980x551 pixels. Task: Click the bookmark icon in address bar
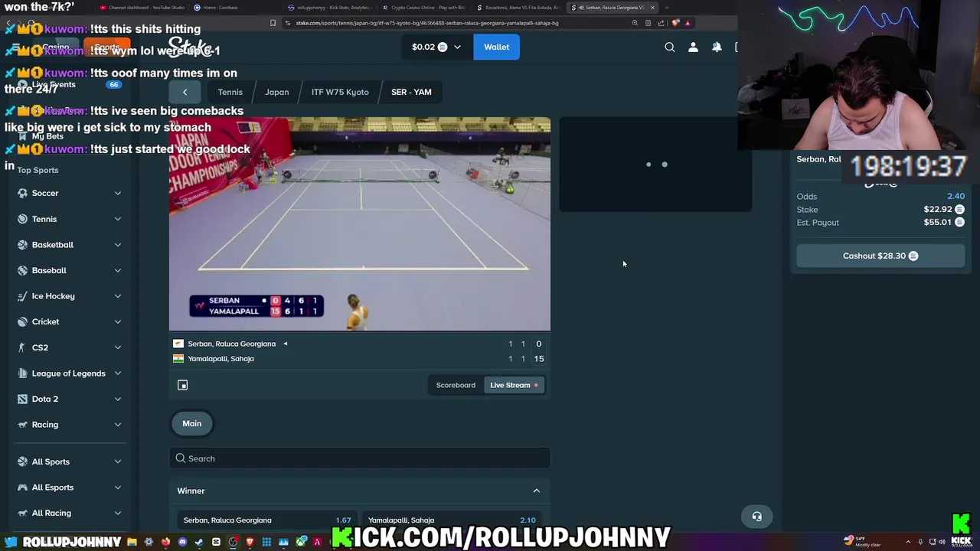273,23
